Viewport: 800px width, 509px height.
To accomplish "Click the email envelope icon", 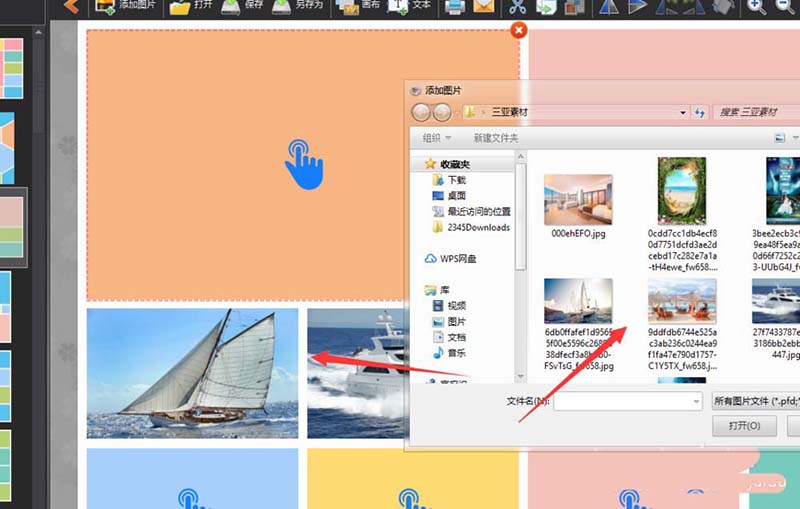I will click(484, 6).
